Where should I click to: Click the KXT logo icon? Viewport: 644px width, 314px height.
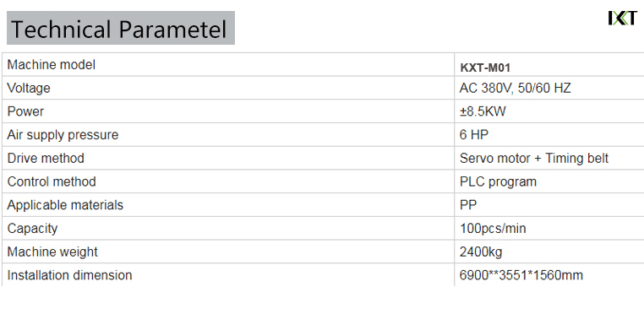coord(623,19)
